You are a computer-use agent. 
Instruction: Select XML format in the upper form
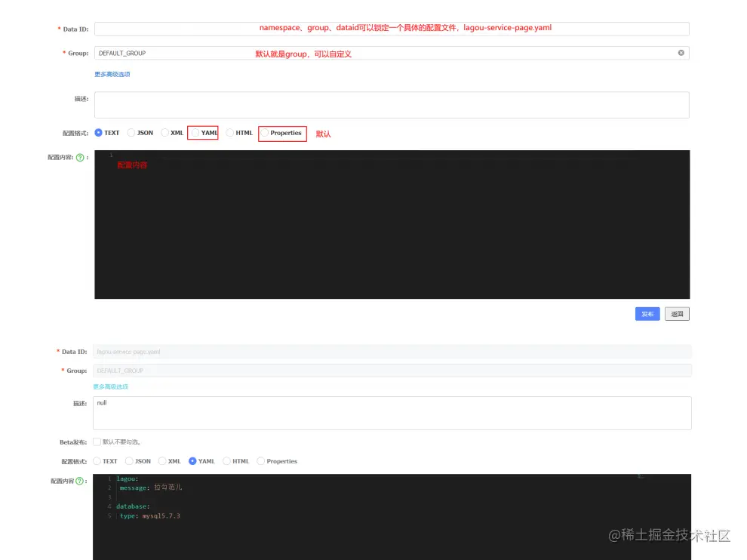click(x=164, y=133)
